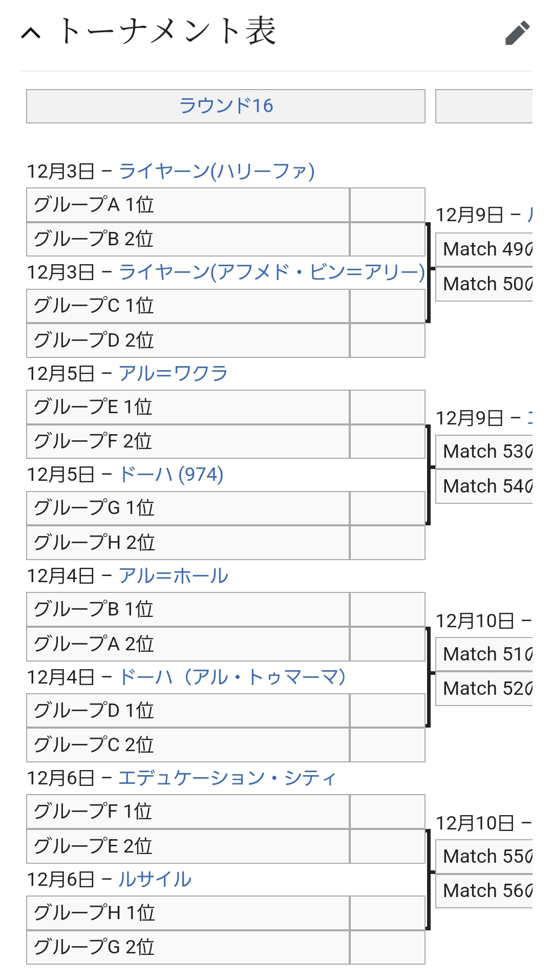Click the Match 51 bracket entry
The width and height of the screenshot is (552, 980).
(484, 654)
